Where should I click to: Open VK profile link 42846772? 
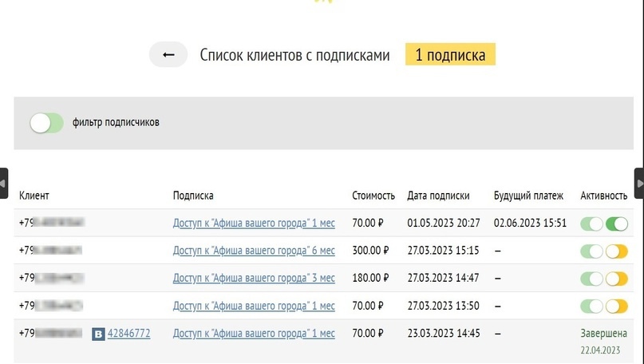click(128, 334)
